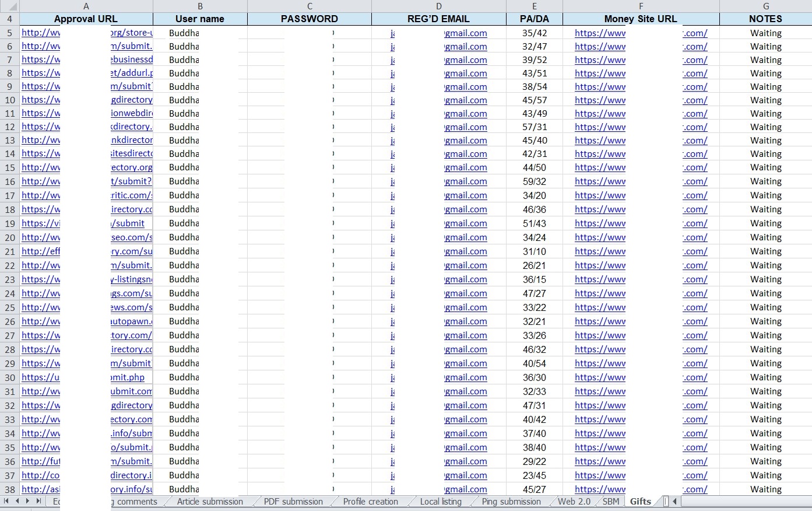Click the horizontal scrollbar at bottom right
The image size is (812, 511).
tap(746, 502)
